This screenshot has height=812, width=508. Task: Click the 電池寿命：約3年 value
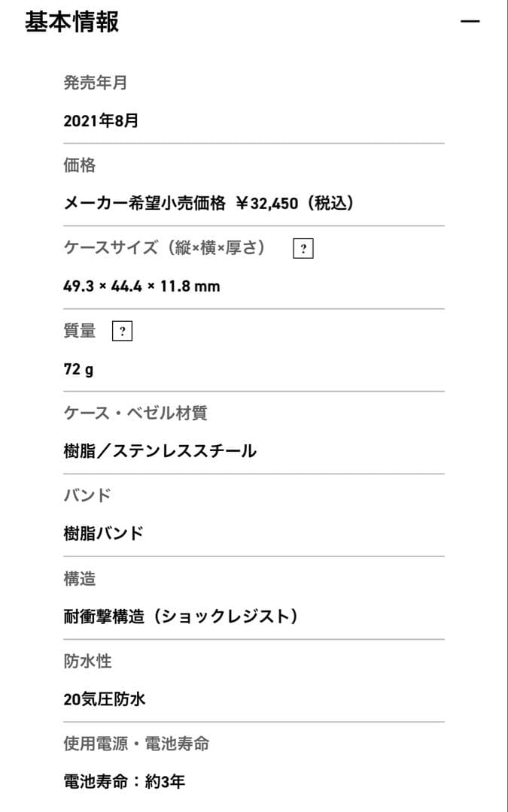(124, 782)
